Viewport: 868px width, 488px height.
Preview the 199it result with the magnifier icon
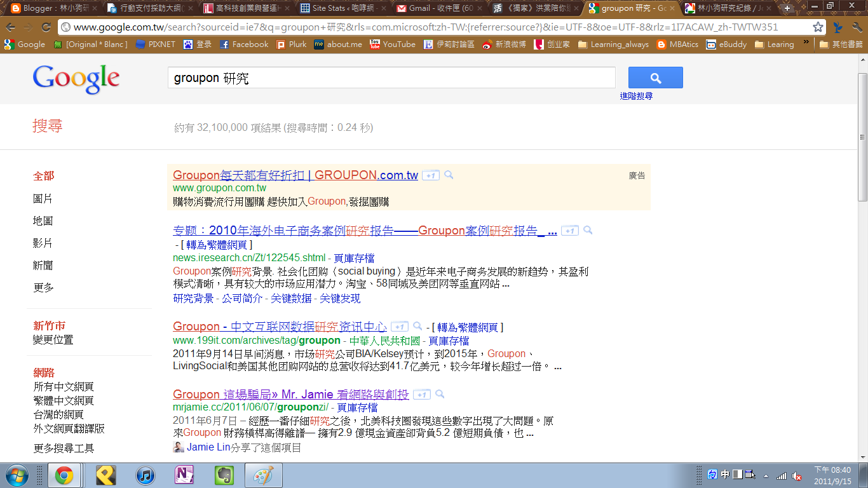coord(417,326)
